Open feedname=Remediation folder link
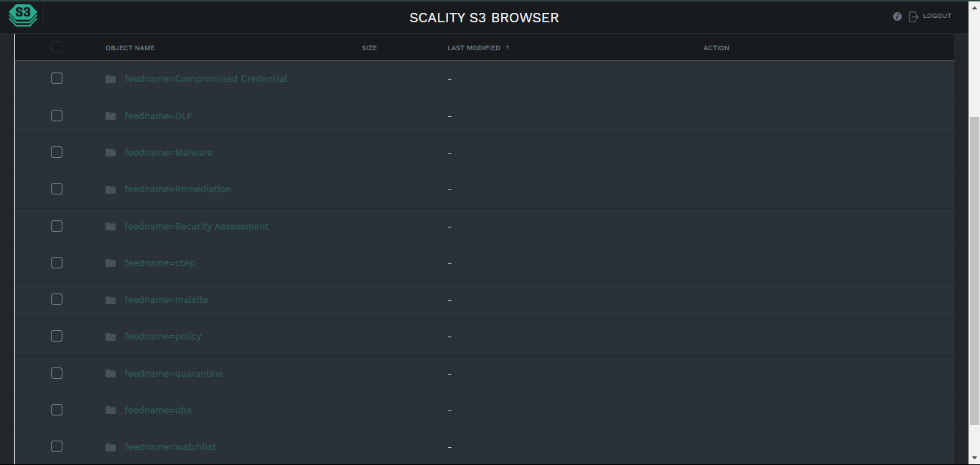The image size is (980, 465). 177,189
